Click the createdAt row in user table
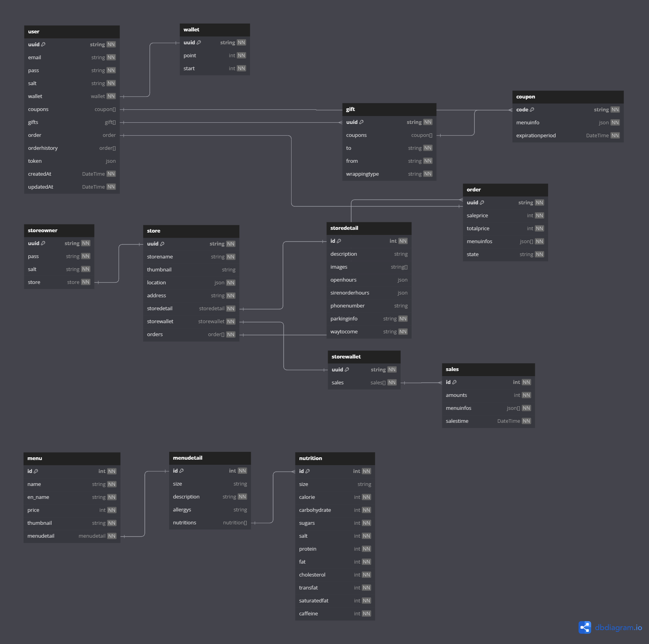Image resolution: width=649 pixels, height=644 pixels. pos(72,174)
